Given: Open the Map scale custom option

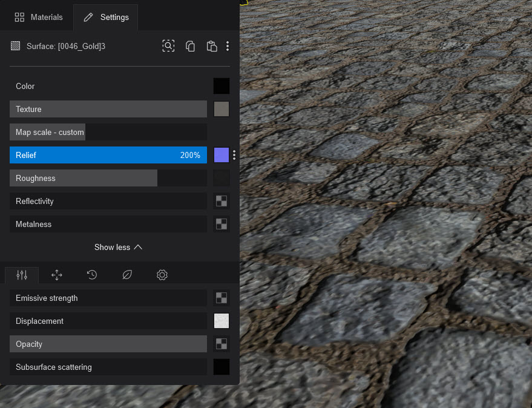Looking at the screenshot, I should (x=47, y=131).
